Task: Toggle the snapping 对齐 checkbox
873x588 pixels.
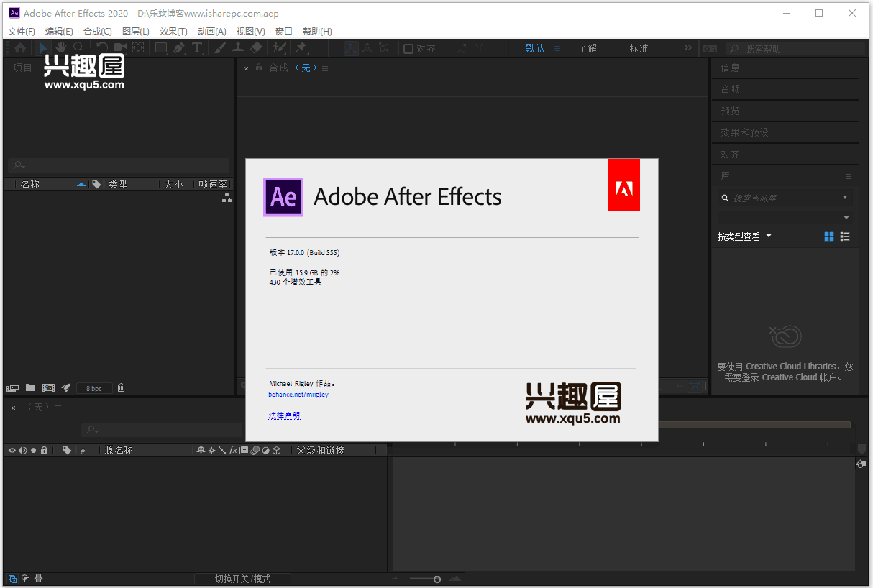Action: pyautogui.click(x=408, y=49)
